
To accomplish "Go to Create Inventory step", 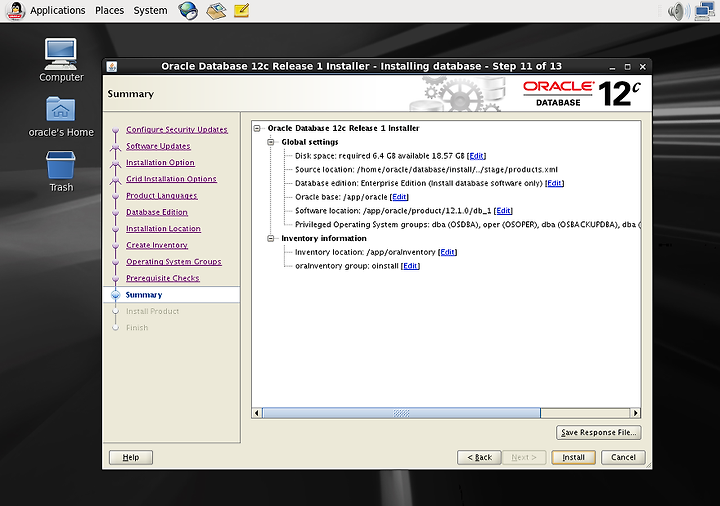I will click(157, 245).
